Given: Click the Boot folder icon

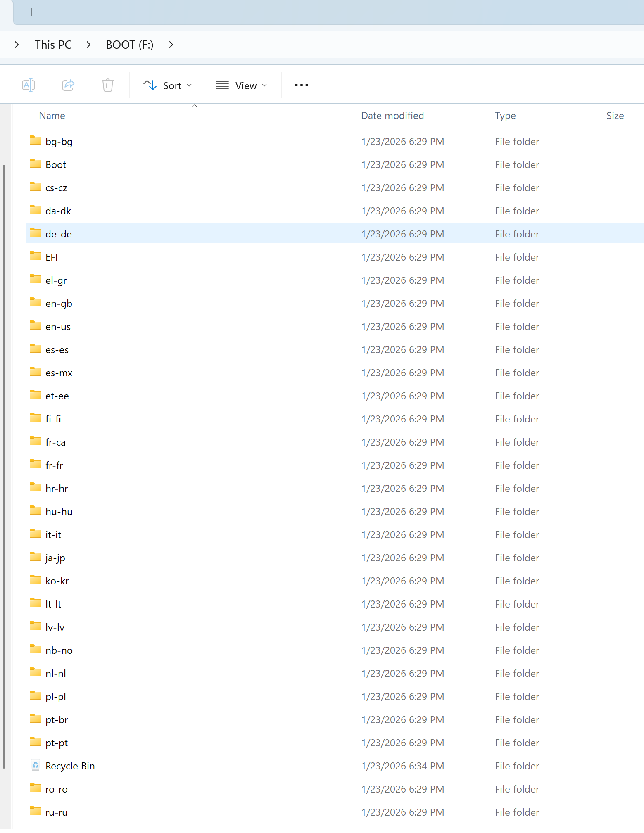Looking at the screenshot, I should pyautogui.click(x=36, y=164).
